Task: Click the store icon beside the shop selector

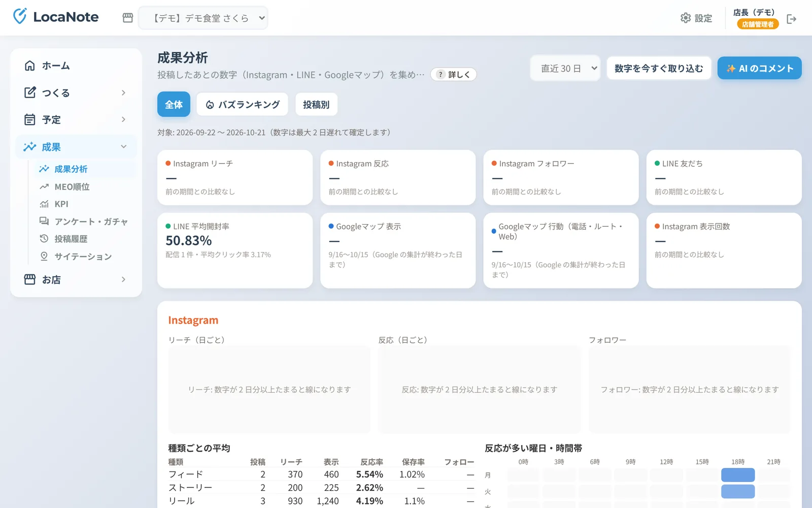Action: coord(128,18)
